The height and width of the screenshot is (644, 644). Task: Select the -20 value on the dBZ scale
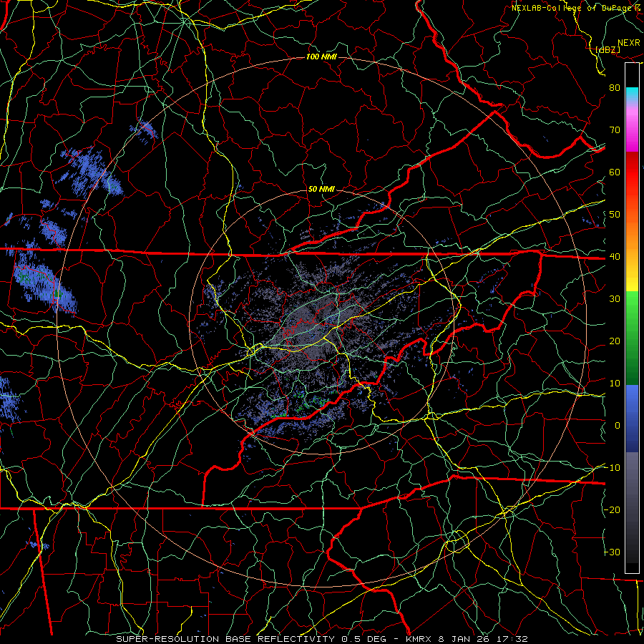pyautogui.click(x=612, y=510)
